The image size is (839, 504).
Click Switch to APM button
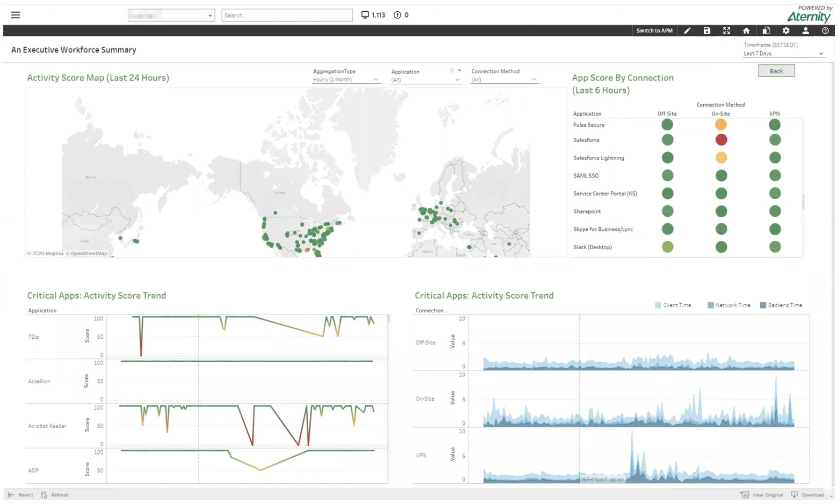click(x=654, y=31)
